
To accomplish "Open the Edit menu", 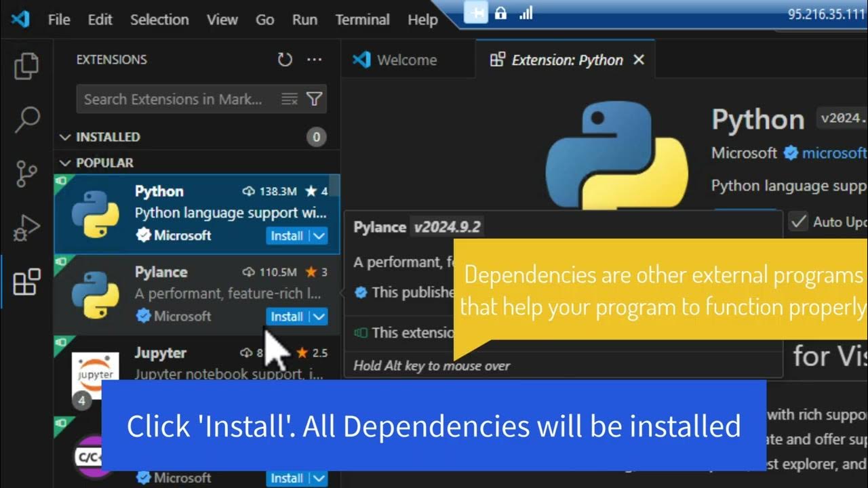I will [100, 20].
